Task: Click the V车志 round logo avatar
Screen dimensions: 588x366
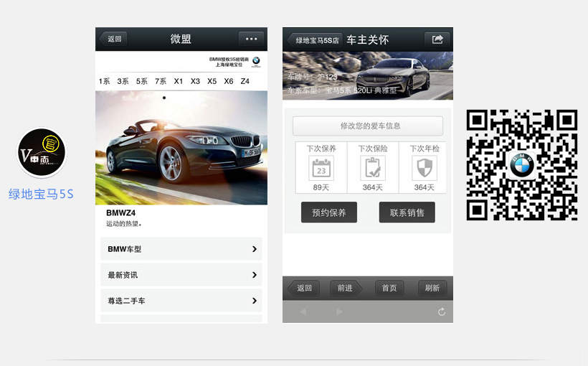Action: tap(42, 152)
